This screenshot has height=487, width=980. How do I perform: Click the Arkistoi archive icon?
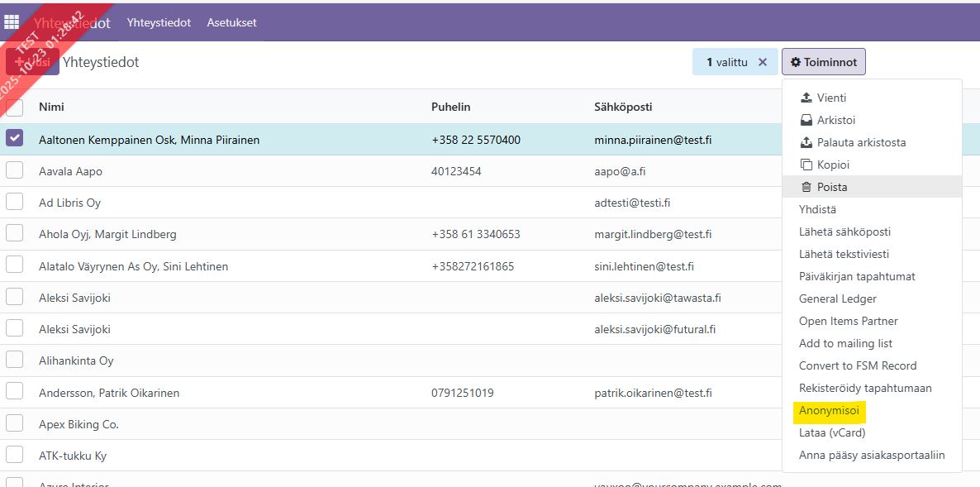(x=806, y=120)
